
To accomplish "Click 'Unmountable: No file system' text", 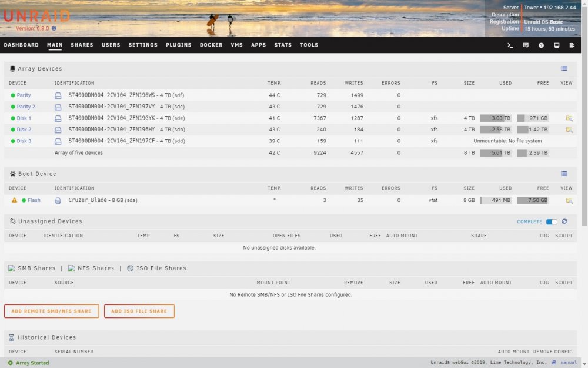I will click(507, 141).
